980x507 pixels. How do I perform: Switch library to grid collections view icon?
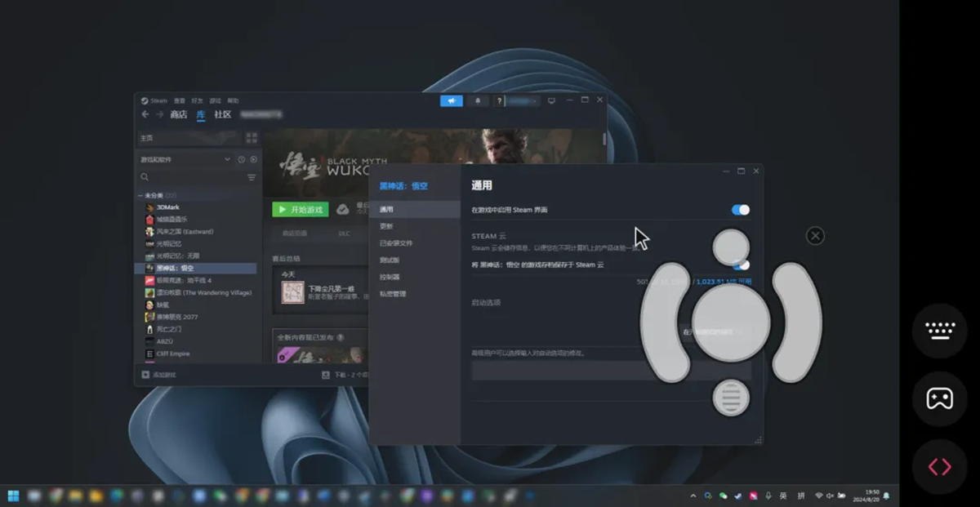point(252,138)
